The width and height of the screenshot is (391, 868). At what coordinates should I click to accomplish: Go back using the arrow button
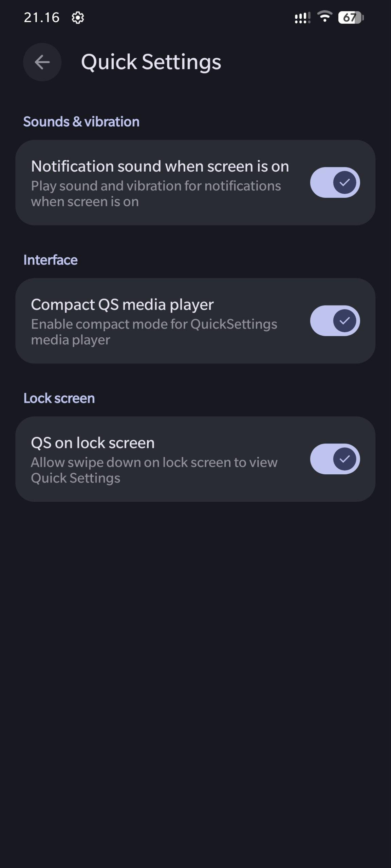click(42, 62)
